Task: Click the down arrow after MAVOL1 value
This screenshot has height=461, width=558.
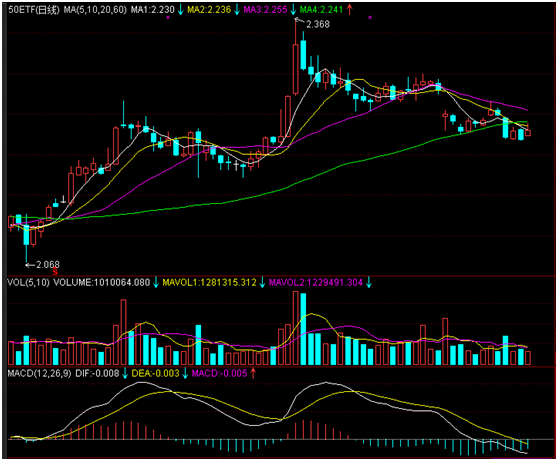Action: tap(262, 283)
